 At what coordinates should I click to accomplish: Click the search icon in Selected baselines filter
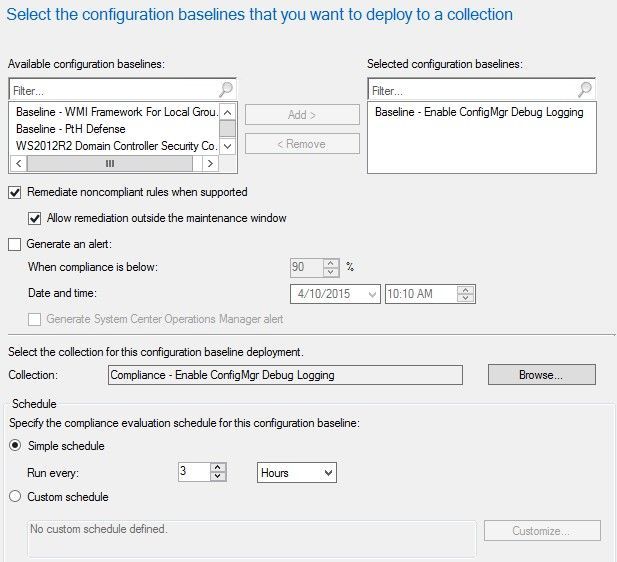click(585, 90)
